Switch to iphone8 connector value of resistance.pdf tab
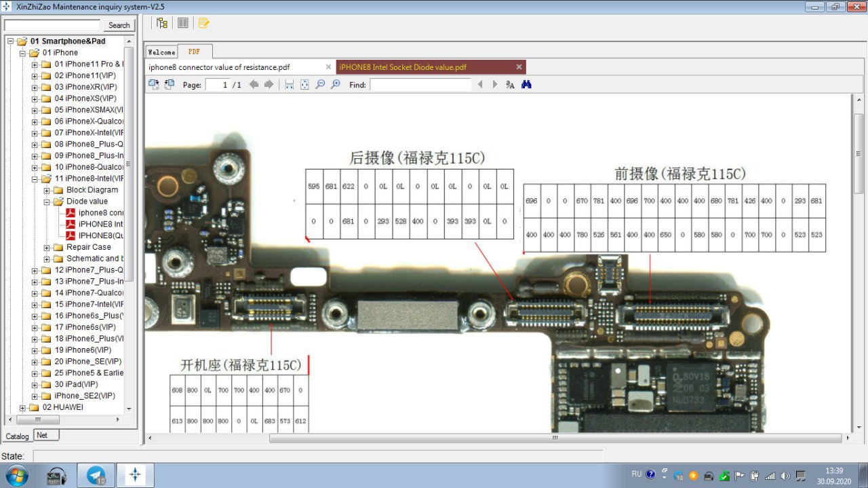This screenshot has height=488, width=868. click(241, 67)
